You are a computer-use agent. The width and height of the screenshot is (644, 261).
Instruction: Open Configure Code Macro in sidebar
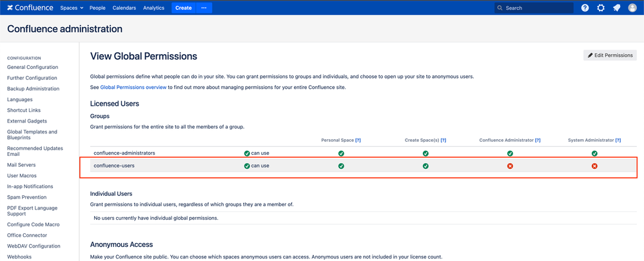coord(34,224)
